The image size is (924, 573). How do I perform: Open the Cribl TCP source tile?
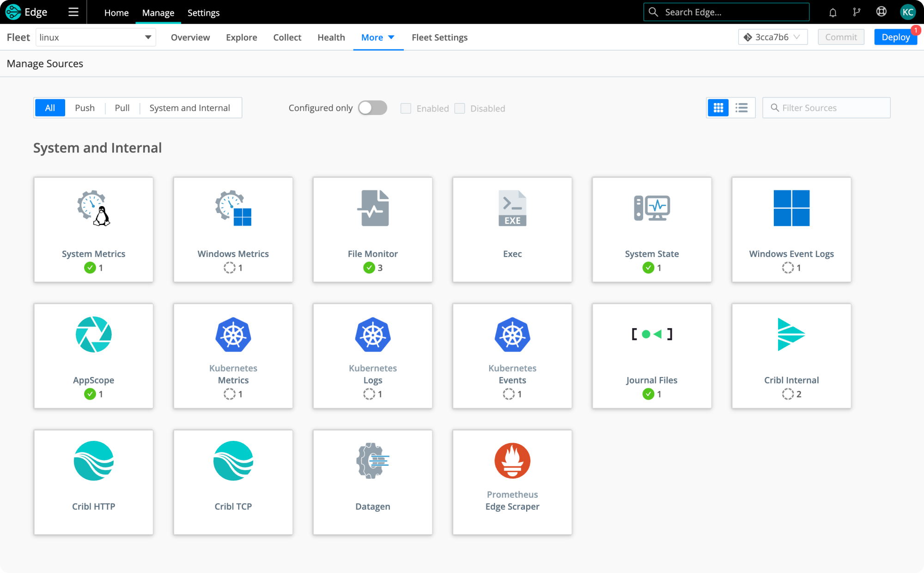pos(233,482)
